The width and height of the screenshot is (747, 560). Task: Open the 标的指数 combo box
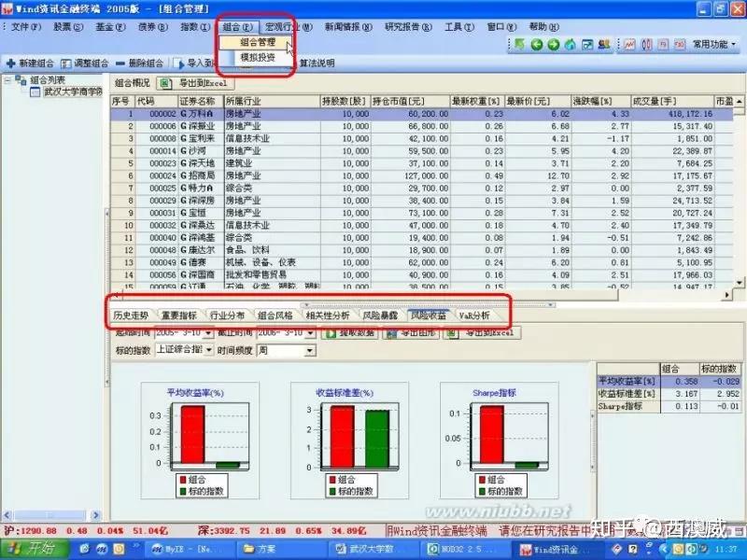tap(184, 350)
